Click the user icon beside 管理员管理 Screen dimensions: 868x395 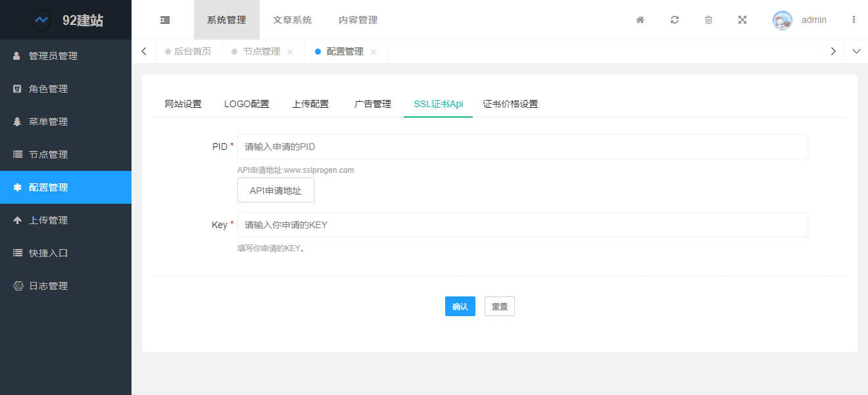pos(17,56)
